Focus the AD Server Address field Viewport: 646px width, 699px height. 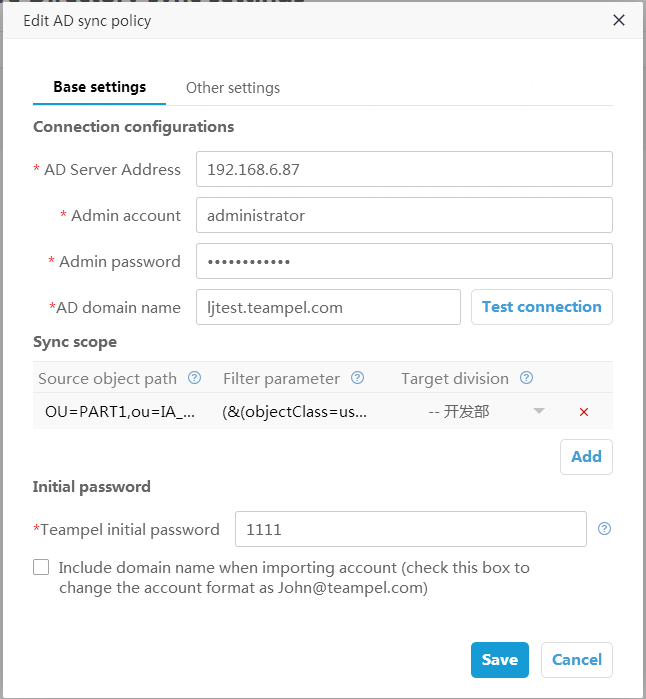[403, 169]
